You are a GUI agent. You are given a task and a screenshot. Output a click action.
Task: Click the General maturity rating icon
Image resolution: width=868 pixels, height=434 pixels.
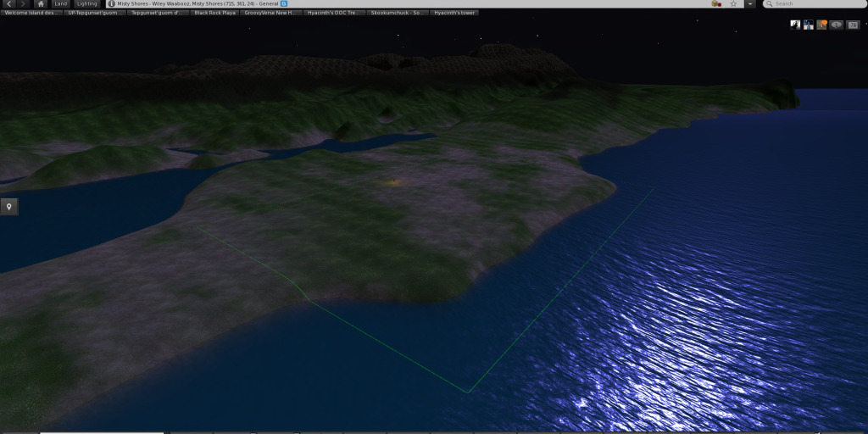(x=284, y=4)
